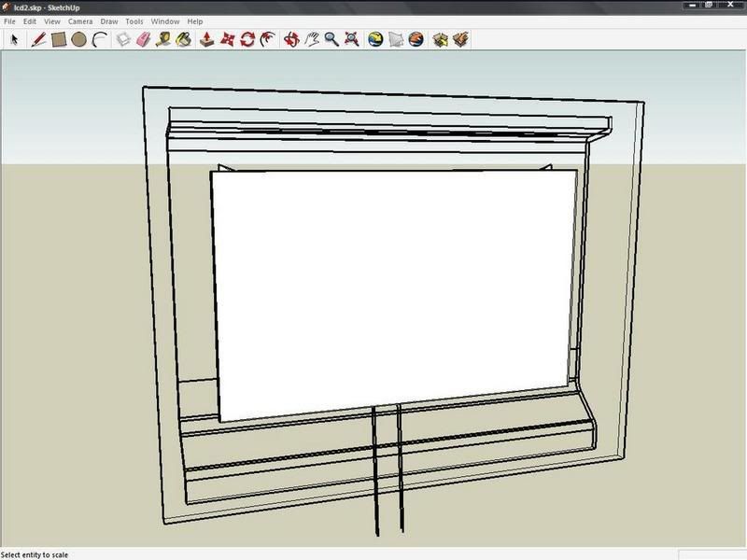Image resolution: width=747 pixels, height=560 pixels.
Task: Open the Camera menu
Action: coord(79,21)
